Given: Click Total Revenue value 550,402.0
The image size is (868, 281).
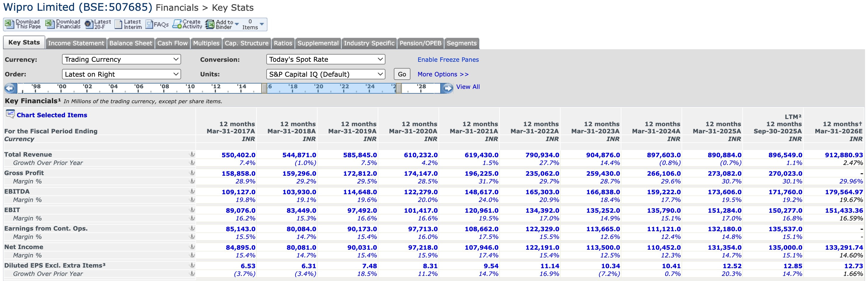Looking at the screenshot, I should coord(239,155).
